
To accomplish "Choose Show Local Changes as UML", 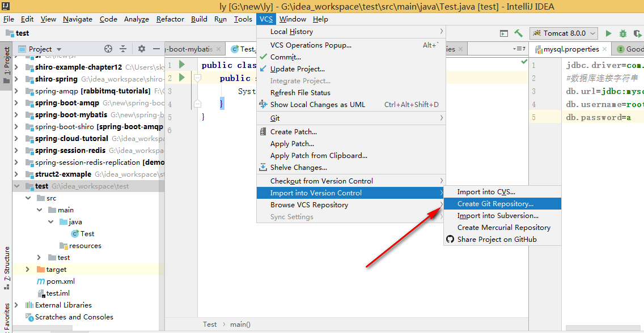I will coord(351,105).
